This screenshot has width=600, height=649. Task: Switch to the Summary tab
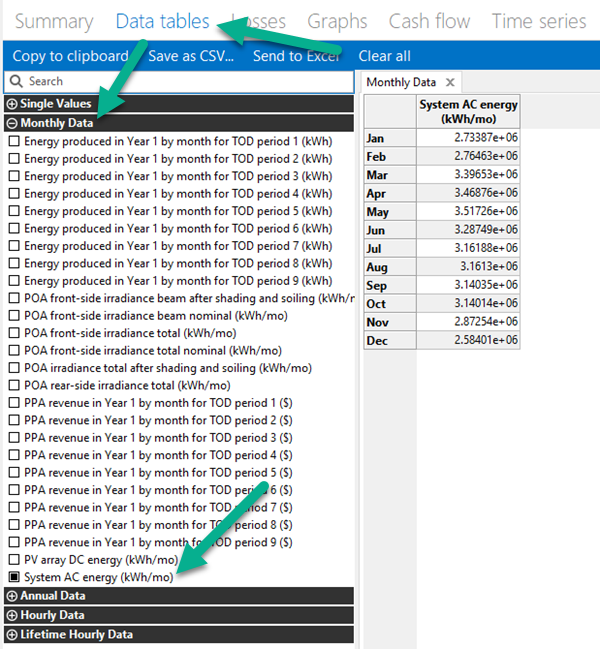tap(54, 21)
